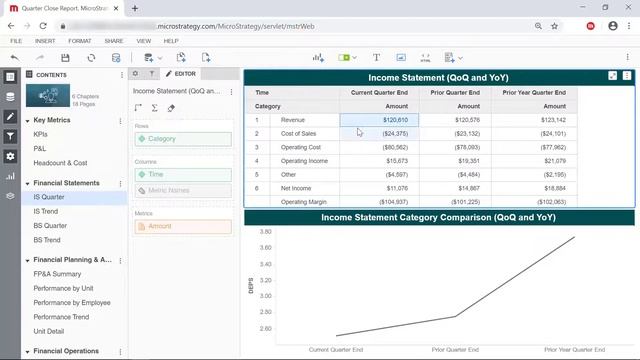The image size is (640, 360).
Task: Open the Chrome profile avatar
Action: (x=613, y=26)
